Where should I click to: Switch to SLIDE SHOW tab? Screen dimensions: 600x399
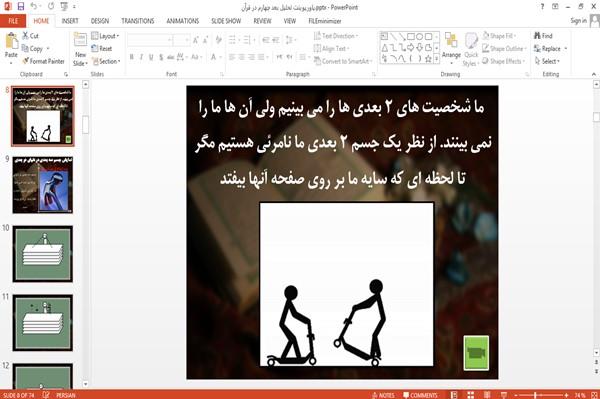(226, 21)
